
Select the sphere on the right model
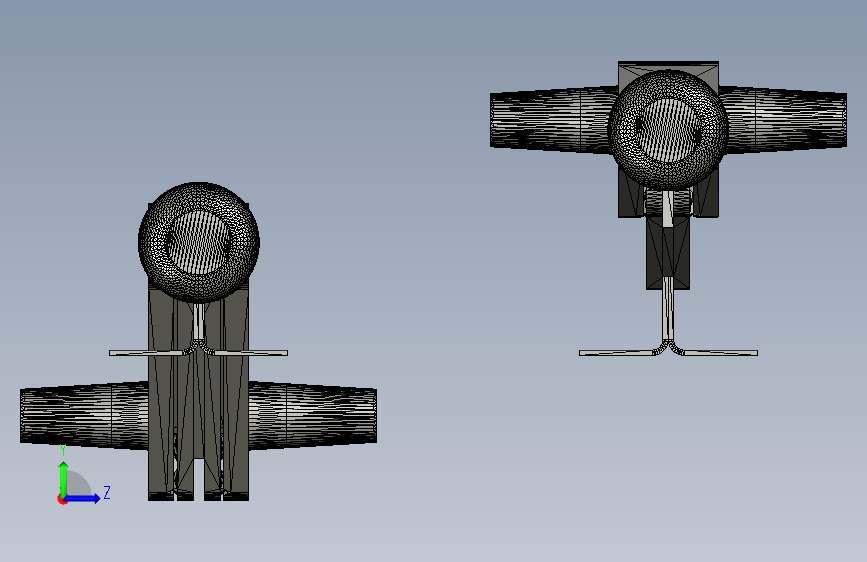coord(668,129)
